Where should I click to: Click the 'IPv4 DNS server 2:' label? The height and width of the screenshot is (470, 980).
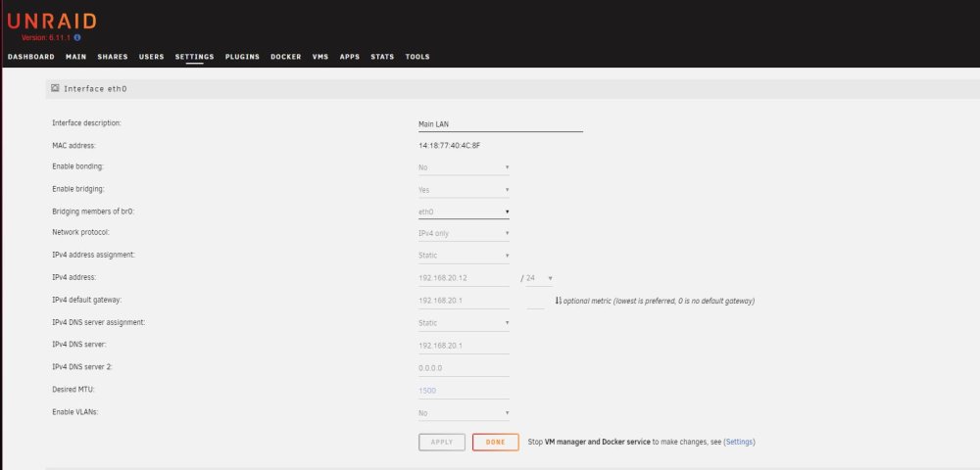[x=82, y=366]
